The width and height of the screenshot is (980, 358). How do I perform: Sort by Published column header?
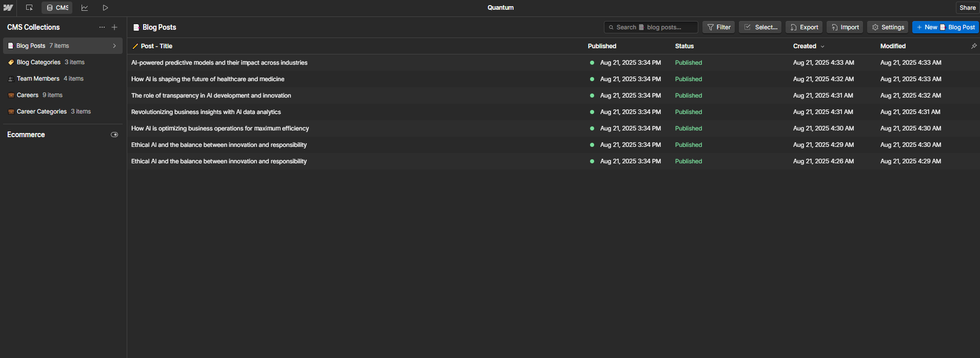[x=602, y=46]
